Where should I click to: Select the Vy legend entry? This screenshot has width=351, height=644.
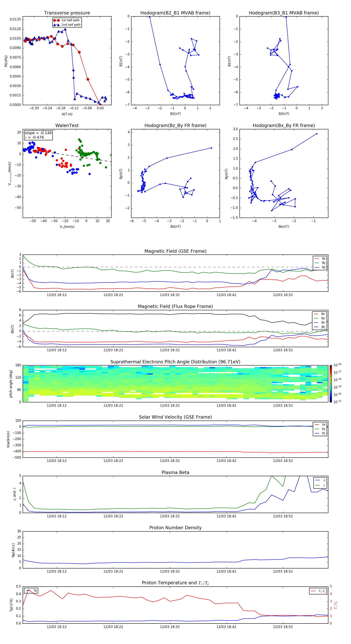click(320, 429)
